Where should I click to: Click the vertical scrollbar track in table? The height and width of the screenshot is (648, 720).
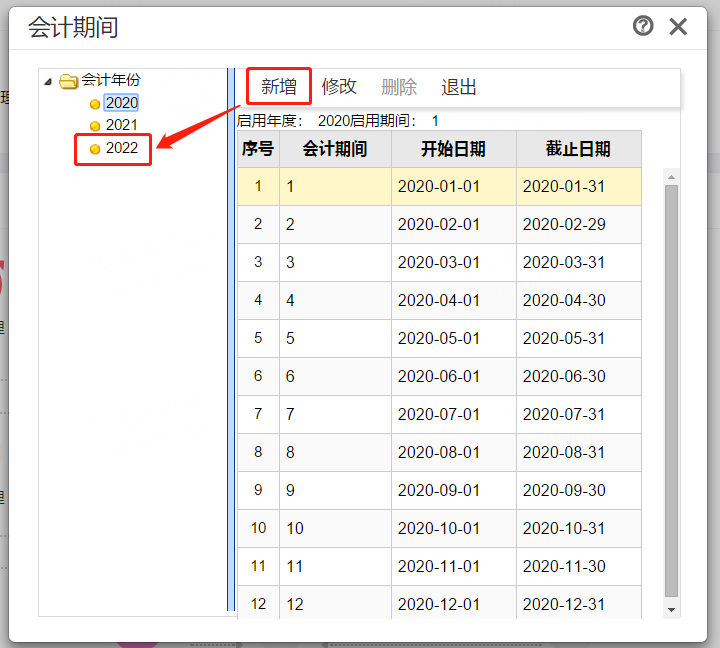pos(671,400)
